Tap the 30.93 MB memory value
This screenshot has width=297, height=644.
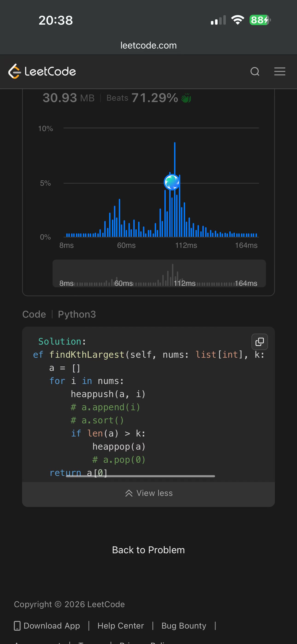click(x=69, y=98)
